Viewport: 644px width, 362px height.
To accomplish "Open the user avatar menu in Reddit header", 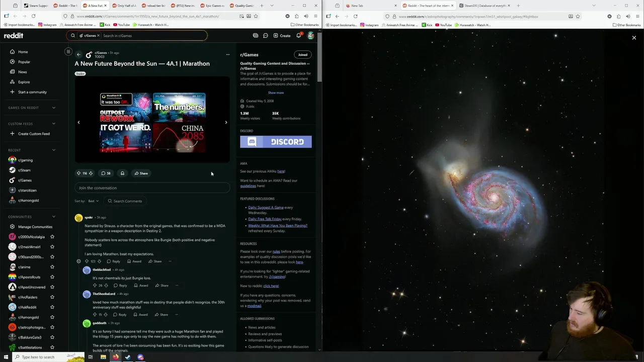I will (x=311, y=36).
